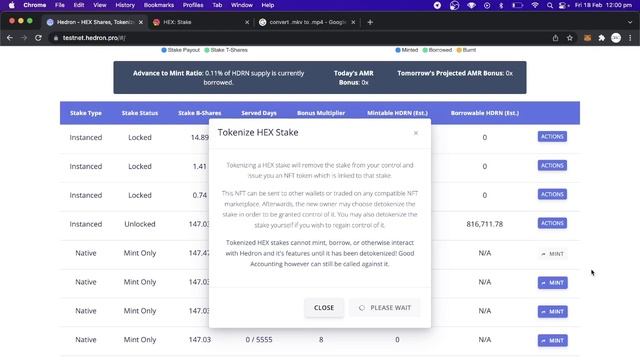Toggle Borrowed legend item
The width and height of the screenshot is (640, 360).
point(437,50)
